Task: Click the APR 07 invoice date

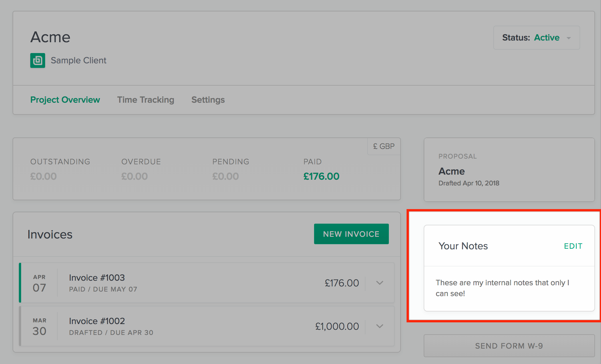Action: 39,284
